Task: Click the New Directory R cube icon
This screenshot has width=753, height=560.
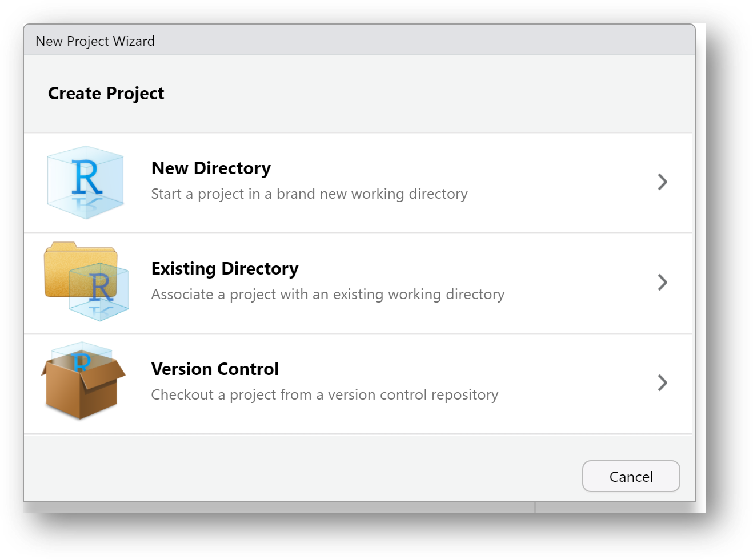Action: pos(85,182)
